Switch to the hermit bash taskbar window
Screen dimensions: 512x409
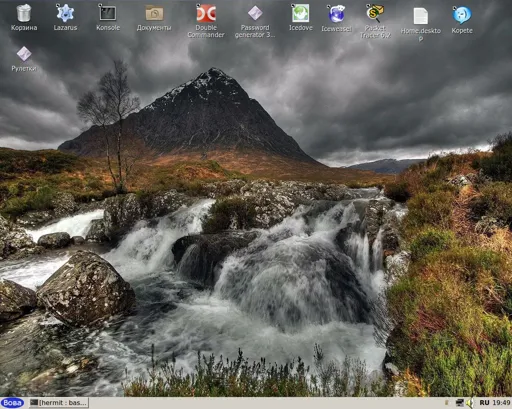pos(59,403)
